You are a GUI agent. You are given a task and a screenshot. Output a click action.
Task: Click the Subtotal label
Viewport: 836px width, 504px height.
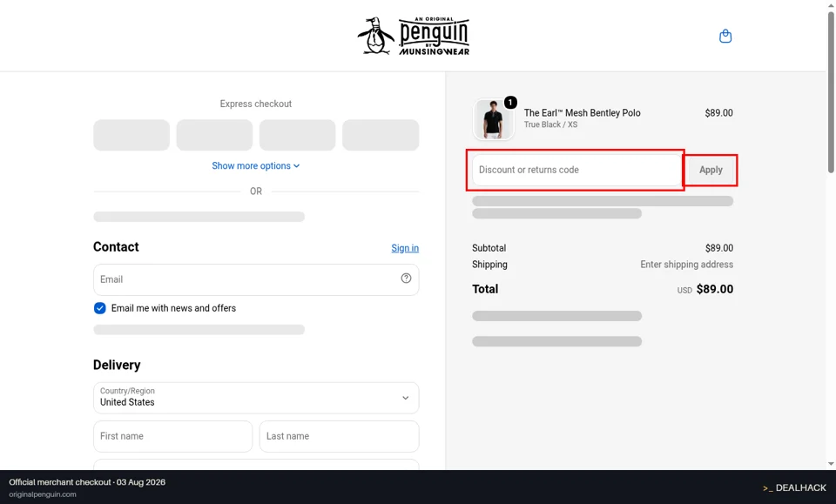coord(489,248)
